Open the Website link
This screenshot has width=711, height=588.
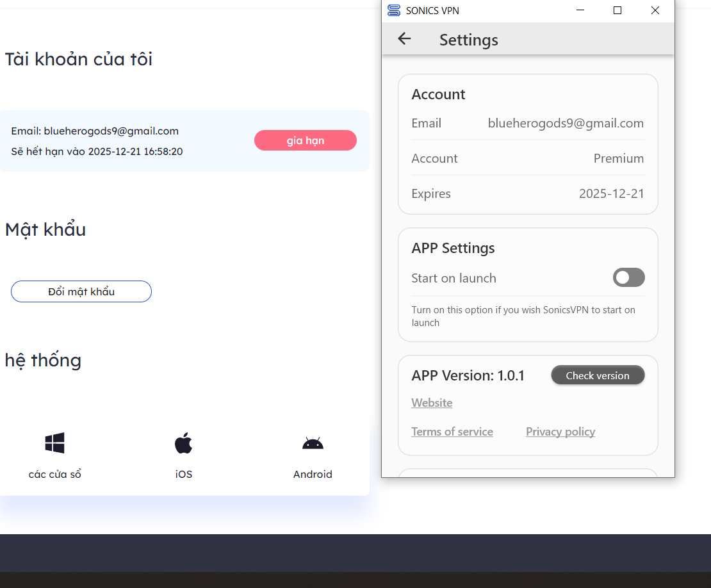click(432, 403)
